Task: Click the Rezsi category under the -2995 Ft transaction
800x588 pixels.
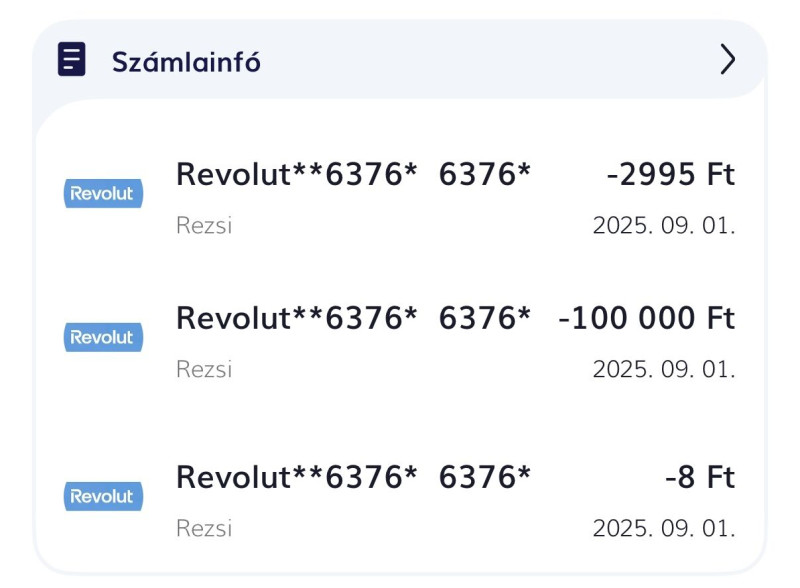Action: pyautogui.click(x=204, y=225)
